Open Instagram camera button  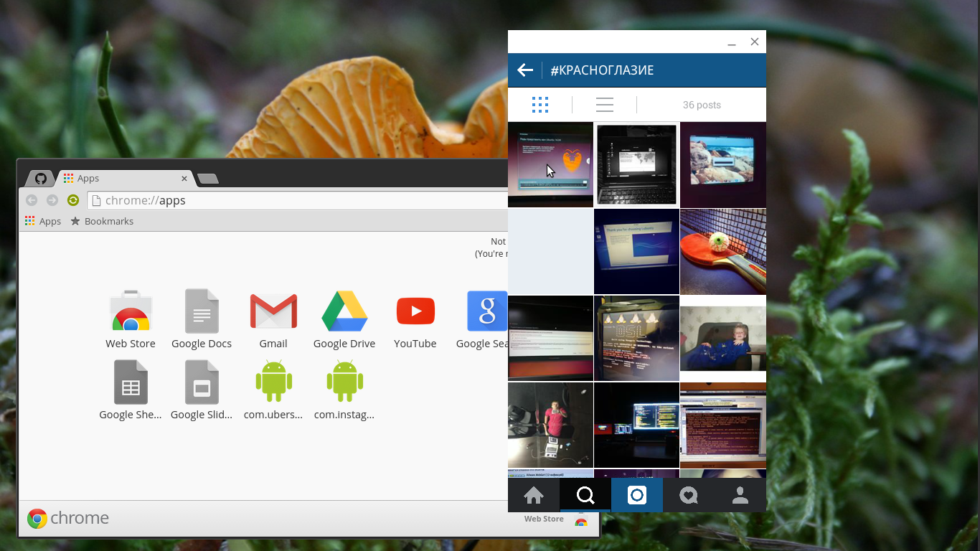point(636,495)
